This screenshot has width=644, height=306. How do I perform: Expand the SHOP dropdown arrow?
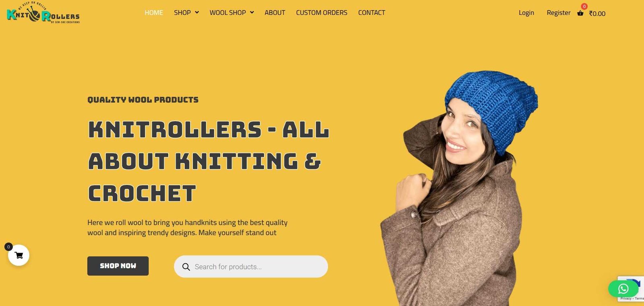[197, 12]
